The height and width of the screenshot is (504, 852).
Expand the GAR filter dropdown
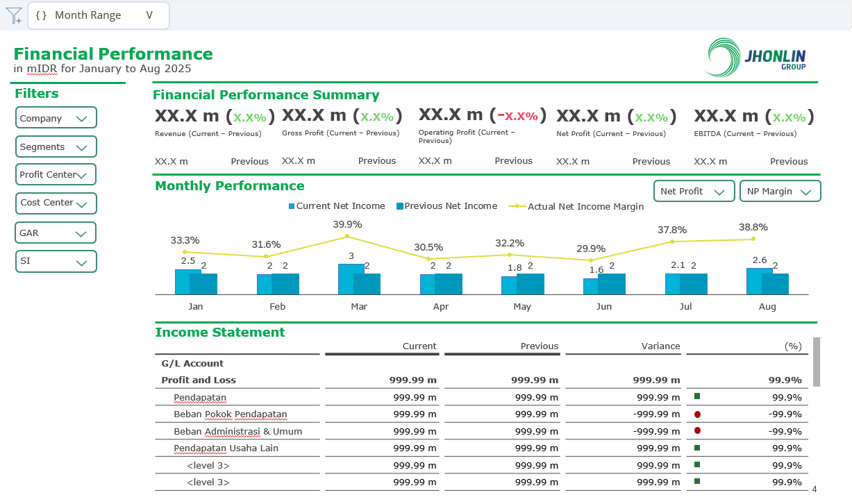point(56,233)
